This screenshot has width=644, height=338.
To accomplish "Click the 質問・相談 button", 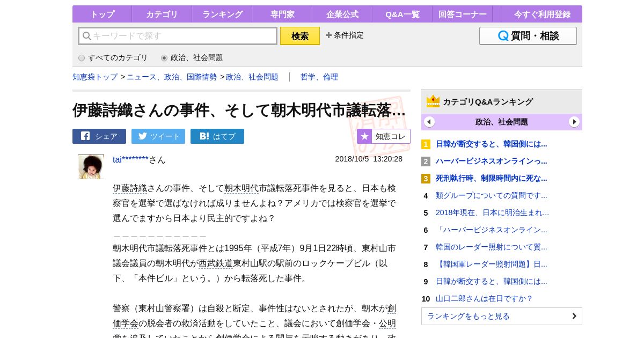I will 528,36.
